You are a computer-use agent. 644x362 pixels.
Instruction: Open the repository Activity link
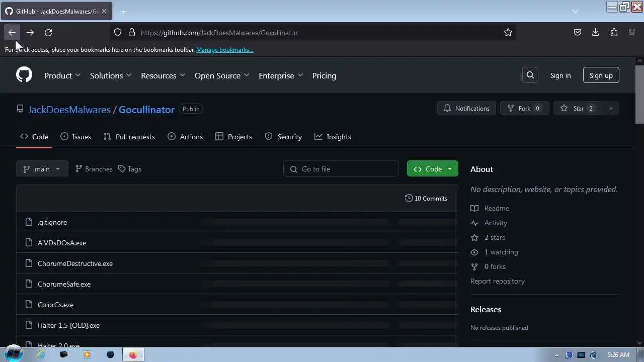click(x=489, y=223)
